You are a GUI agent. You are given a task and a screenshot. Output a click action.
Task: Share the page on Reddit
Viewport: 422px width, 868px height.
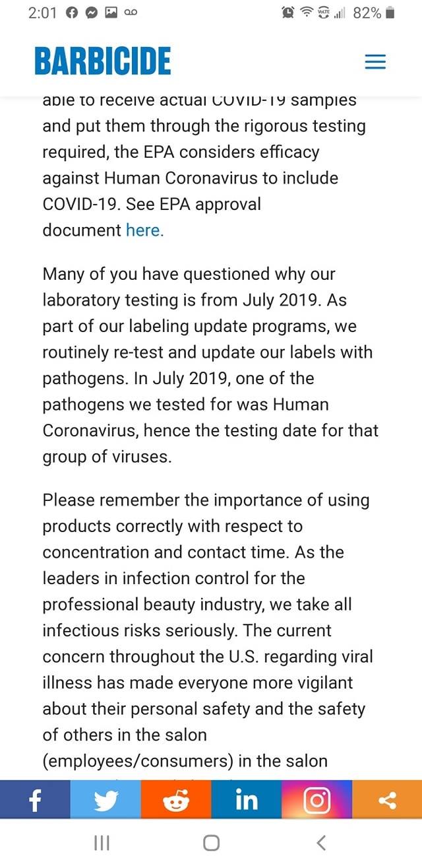pyautogui.click(x=176, y=800)
